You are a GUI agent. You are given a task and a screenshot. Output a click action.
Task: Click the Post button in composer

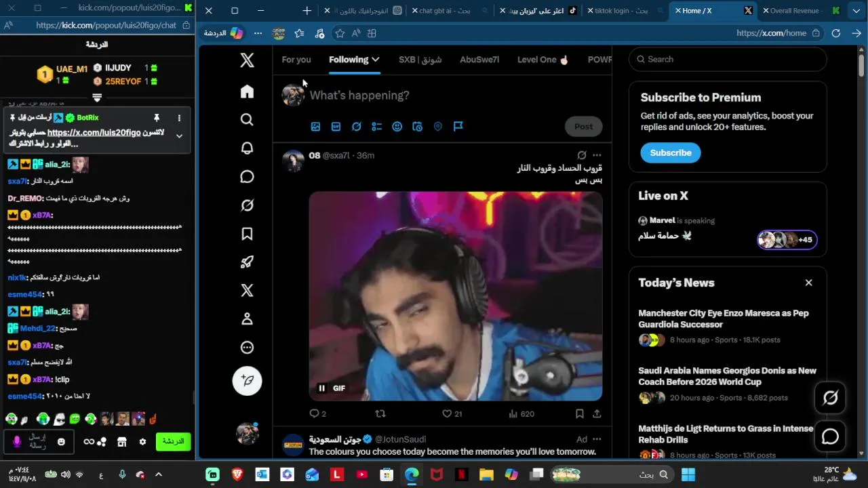click(583, 127)
